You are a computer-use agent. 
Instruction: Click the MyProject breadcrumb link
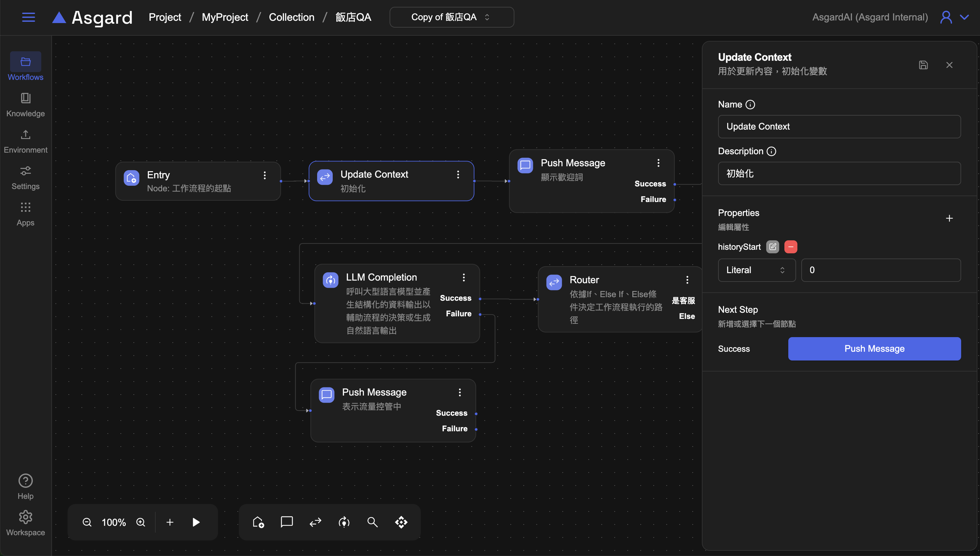pos(225,17)
